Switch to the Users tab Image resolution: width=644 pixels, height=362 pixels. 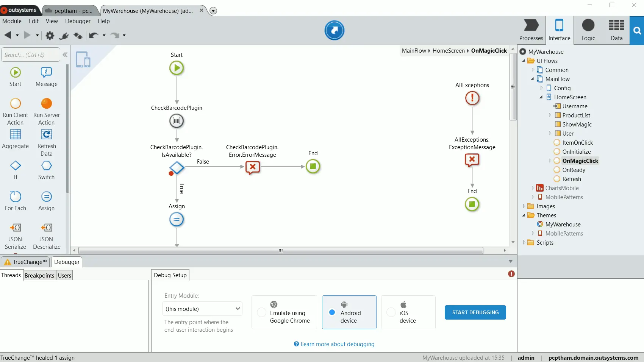[64, 275]
